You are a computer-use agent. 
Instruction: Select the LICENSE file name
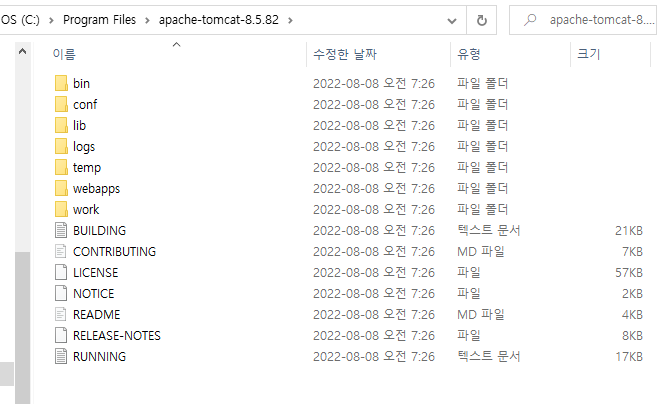[96, 272]
